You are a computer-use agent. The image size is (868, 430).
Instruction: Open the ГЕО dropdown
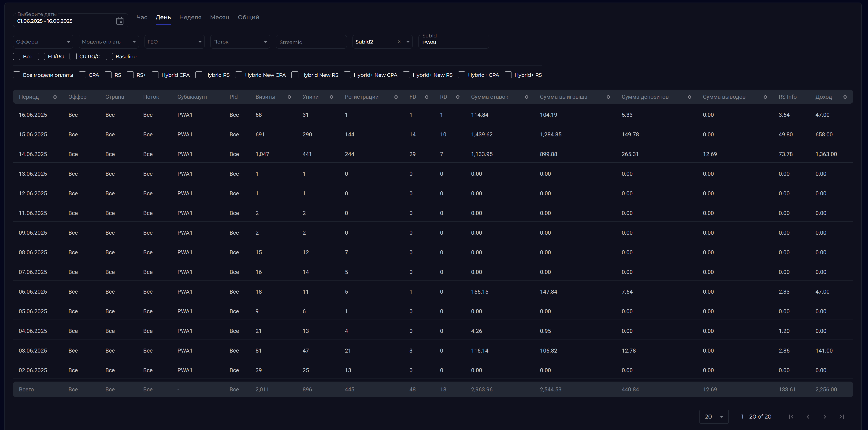(174, 42)
